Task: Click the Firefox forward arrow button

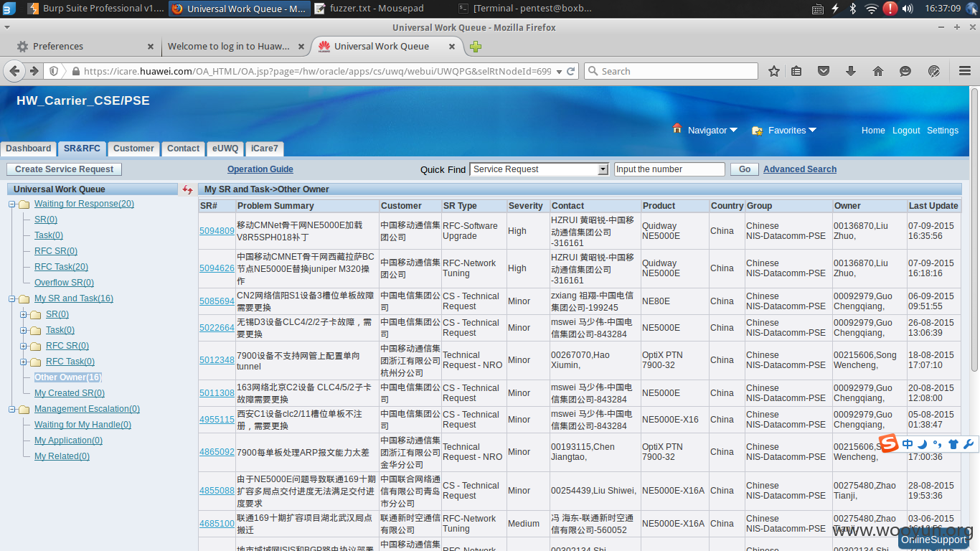Action: (x=34, y=71)
